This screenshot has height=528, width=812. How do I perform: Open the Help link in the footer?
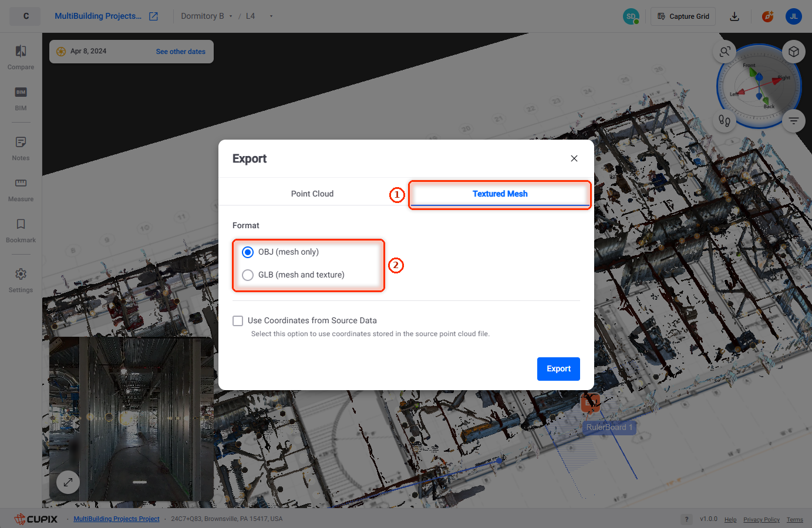click(730, 520)
